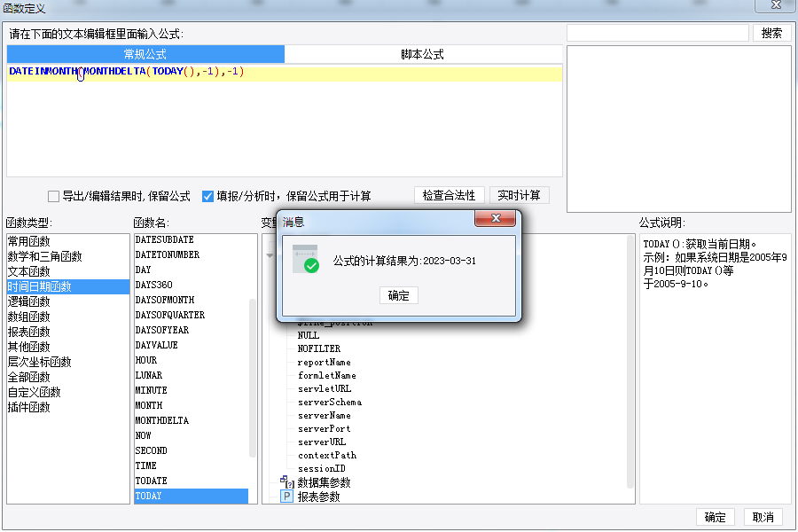
Task: Select DAY function in list
Action: [192, 270]
